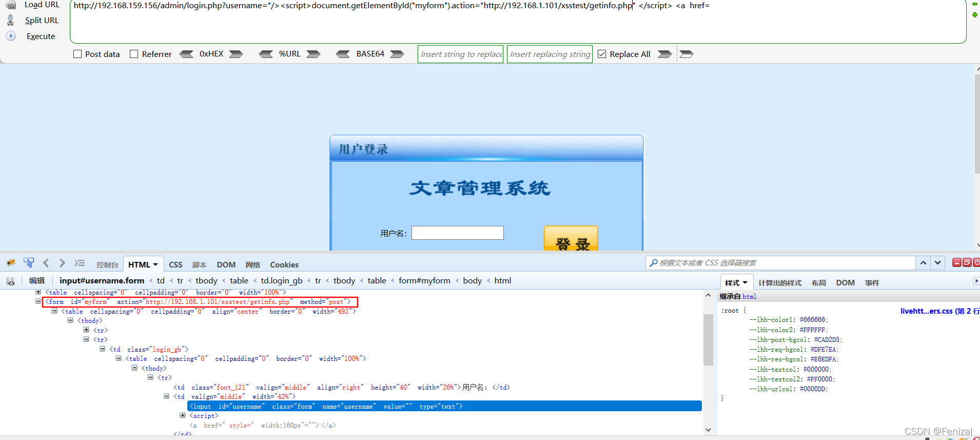Toggle the break-on-mutate icon beside 编辑

pyautogui.click(x=10, y=281)
